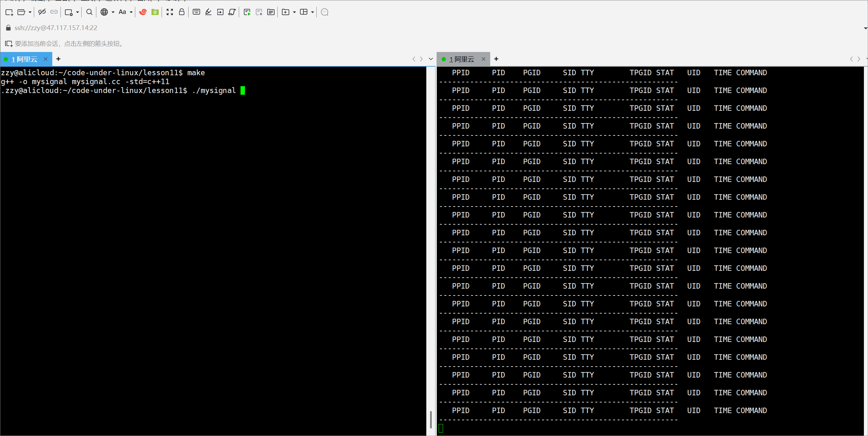Click the New Session toolbar icon
Viewport: 868px width, 436px height.
(x=9, y=12)
